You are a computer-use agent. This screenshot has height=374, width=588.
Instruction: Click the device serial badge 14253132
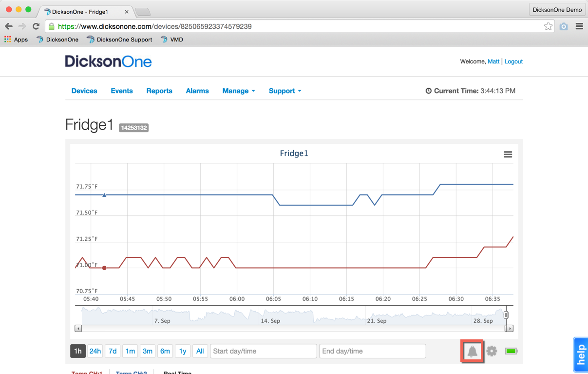pos(133,128)
